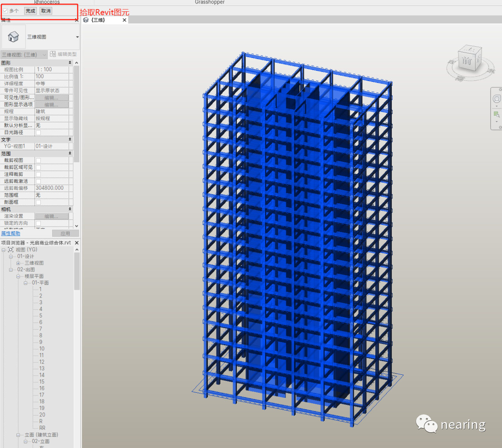Select floor plan 10 in the project browser
This screenshot has width=502, height=448.
point(42,348)
